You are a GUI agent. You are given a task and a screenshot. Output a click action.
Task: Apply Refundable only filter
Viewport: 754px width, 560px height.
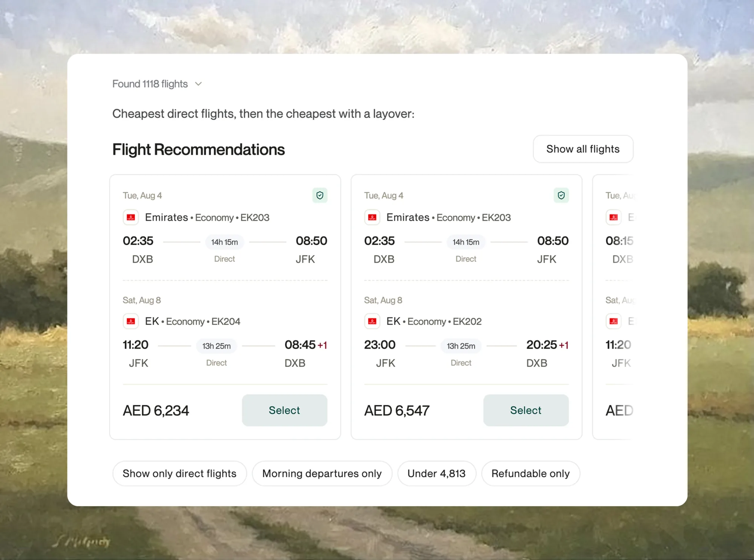tap(530, 473)
